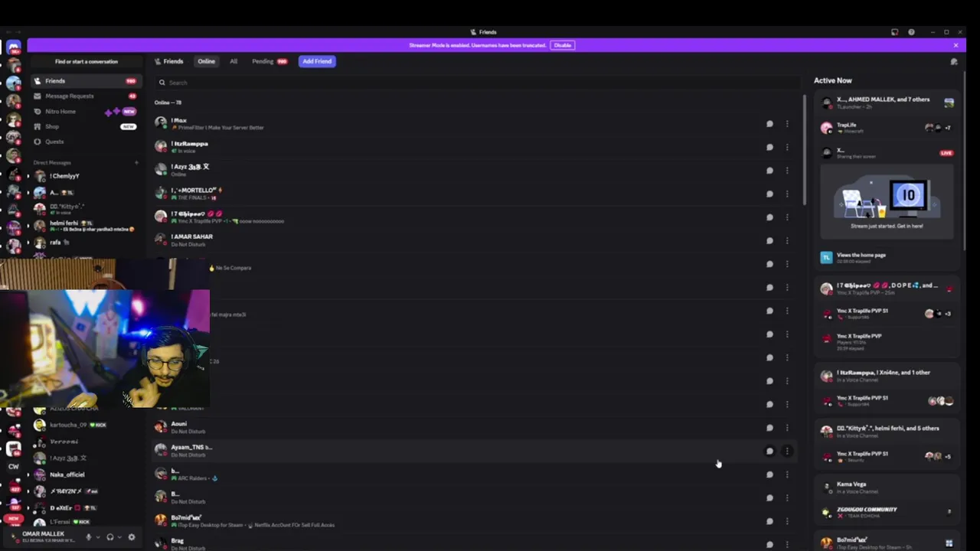Open the stream preview thumbnail
This screenshot has width=980, height=551.
pos(887,201)
